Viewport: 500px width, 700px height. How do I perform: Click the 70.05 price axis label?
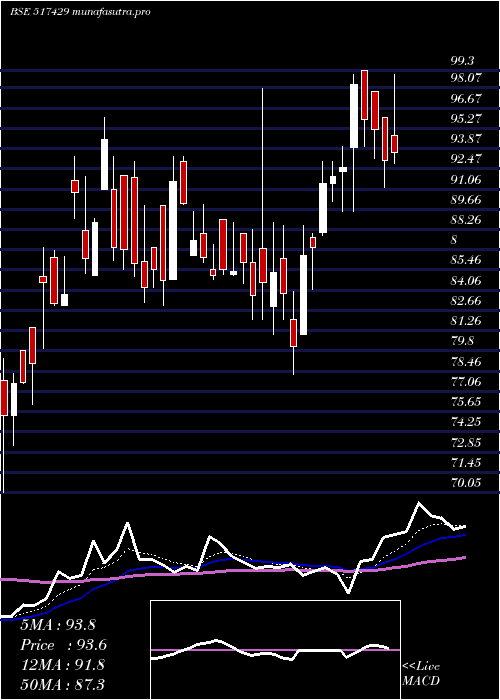point(467,483)
